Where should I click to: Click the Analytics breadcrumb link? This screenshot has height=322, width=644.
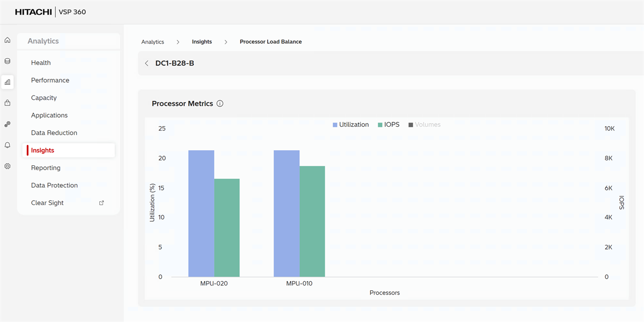(152, 42)
